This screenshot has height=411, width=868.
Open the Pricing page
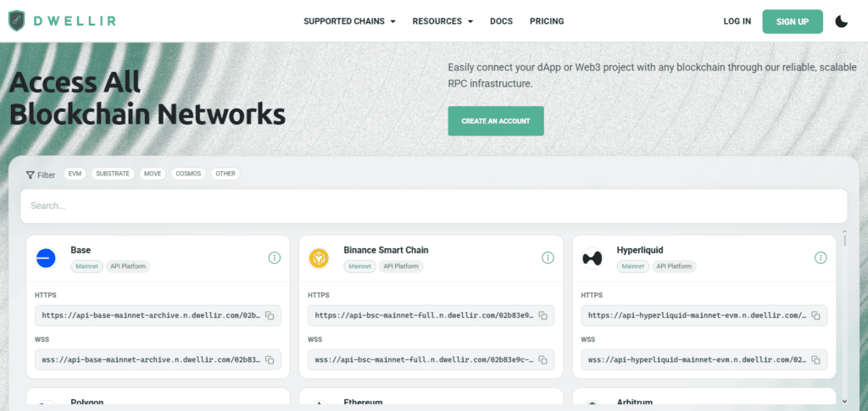(547, 21)
